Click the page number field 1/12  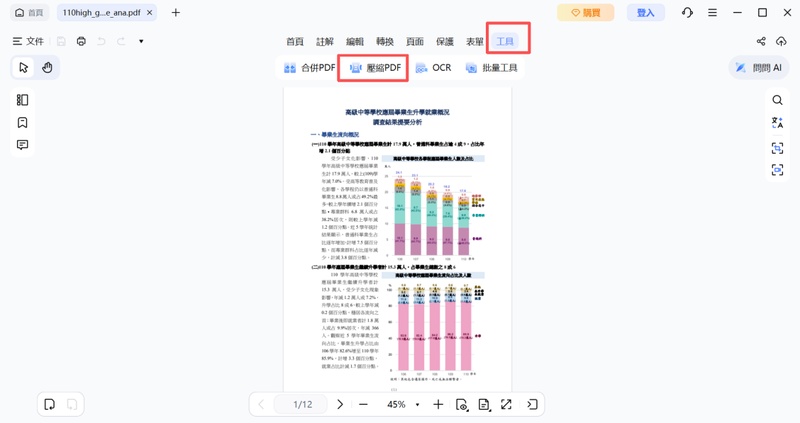(x=303, y=405)
